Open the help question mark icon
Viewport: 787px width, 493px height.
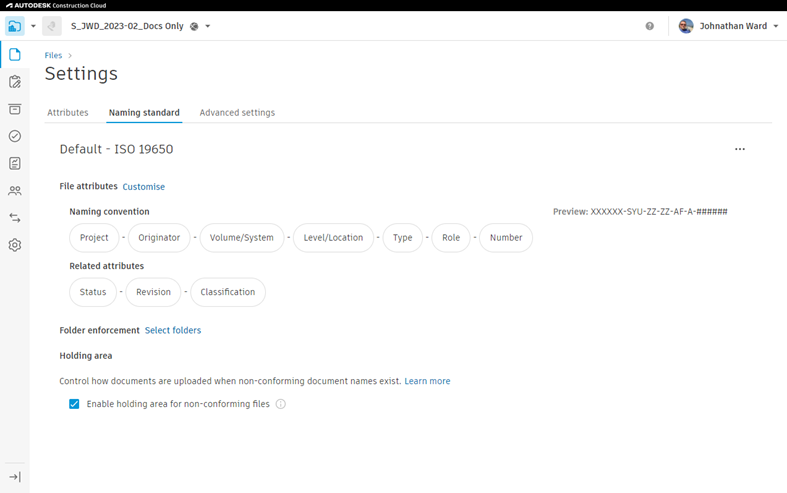pyautogui.click(x=649, y=26)
